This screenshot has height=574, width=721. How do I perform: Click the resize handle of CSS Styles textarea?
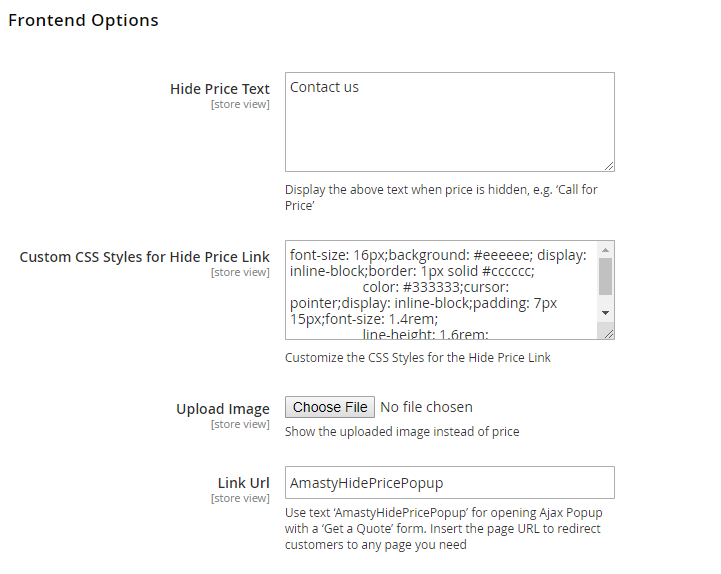coord(609,334)
